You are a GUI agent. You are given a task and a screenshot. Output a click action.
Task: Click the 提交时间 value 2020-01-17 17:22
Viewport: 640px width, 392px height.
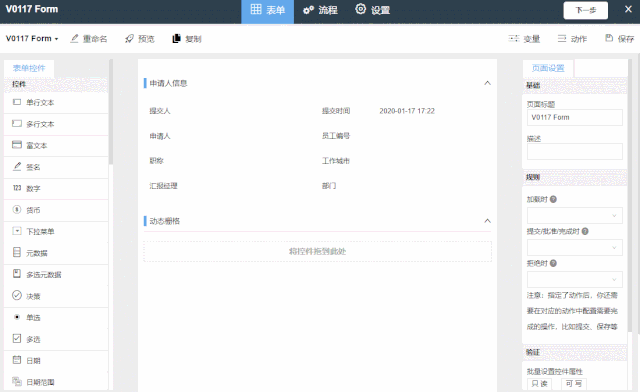point(407,111)
